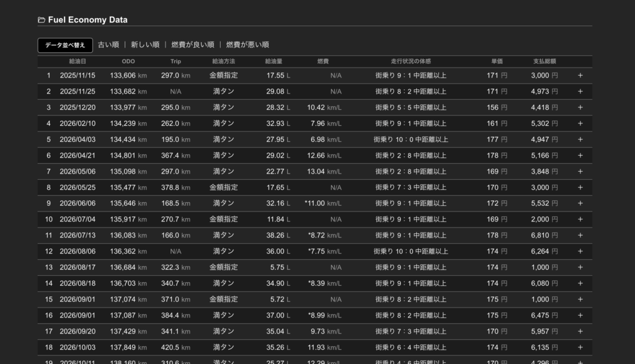Open details plus for row 14 2026/08/18

pyautogui.click(x=580, y=283)
